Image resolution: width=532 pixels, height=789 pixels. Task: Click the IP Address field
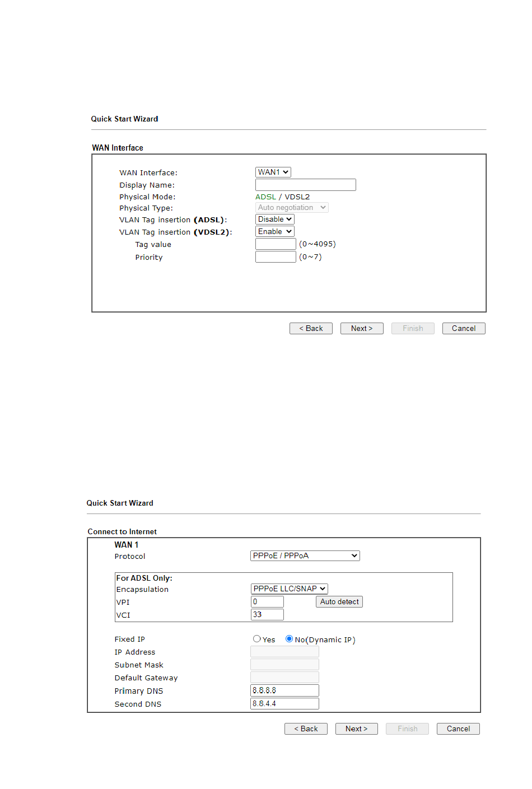pos(284,651)
